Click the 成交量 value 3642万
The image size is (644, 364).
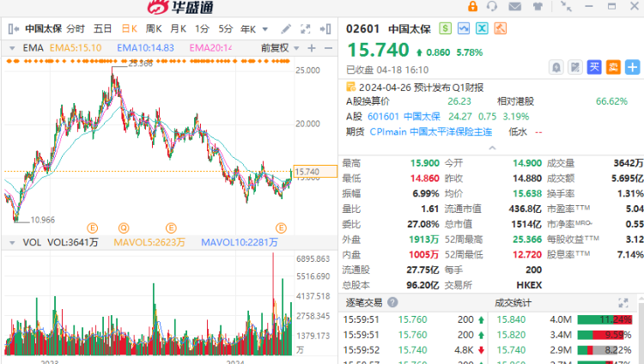[629, 163]
